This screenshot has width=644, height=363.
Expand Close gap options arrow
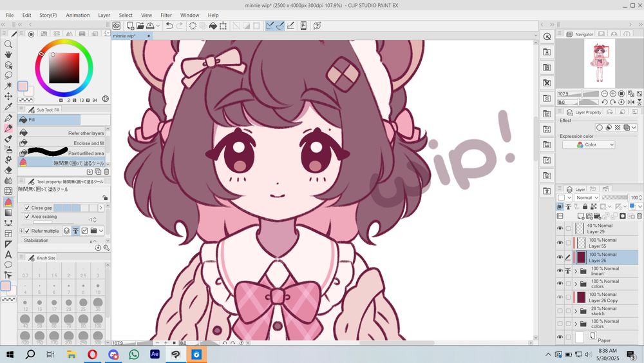click(100, 208)
